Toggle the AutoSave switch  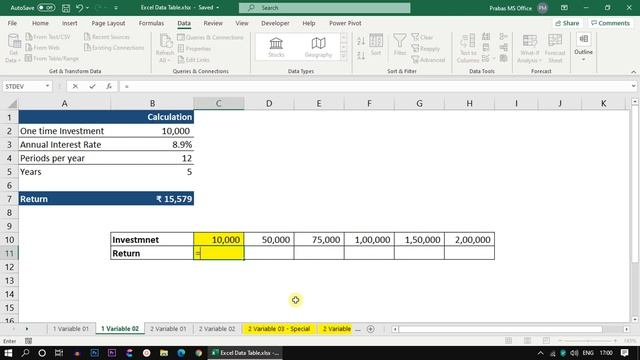[46, 8]
